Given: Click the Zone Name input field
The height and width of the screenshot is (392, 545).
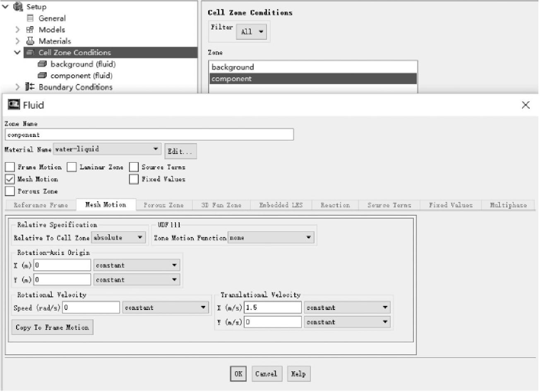Looking at the screenshot, I should [x=149, y=135].
